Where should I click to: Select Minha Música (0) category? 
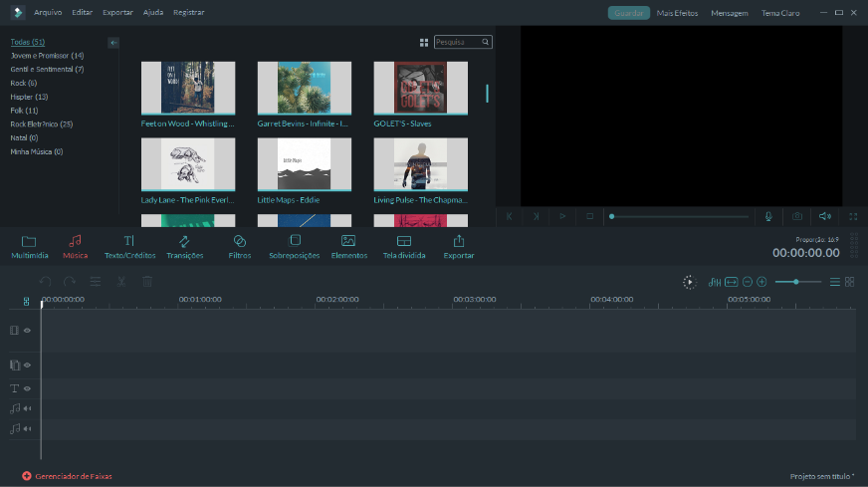(x=37, y=151)
